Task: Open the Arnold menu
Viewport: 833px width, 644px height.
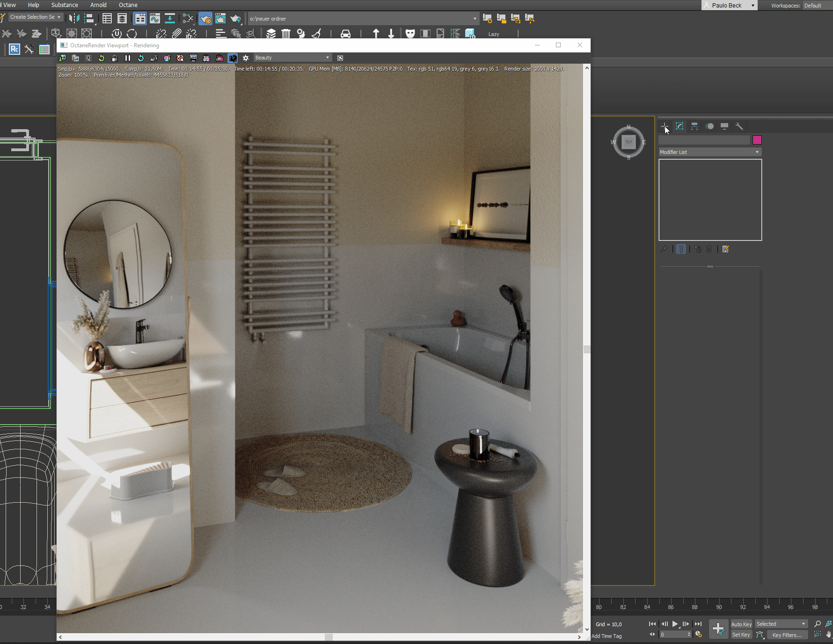Action: tap(98, 5)
